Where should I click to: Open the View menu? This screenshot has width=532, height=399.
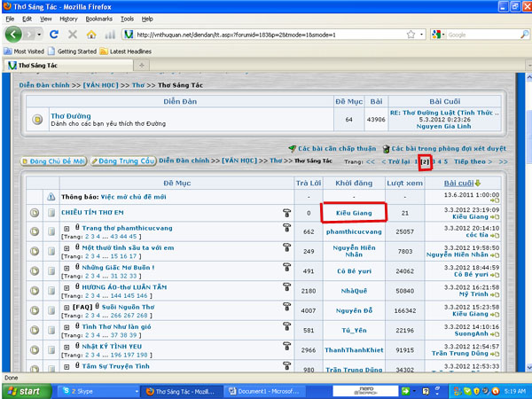45,19
